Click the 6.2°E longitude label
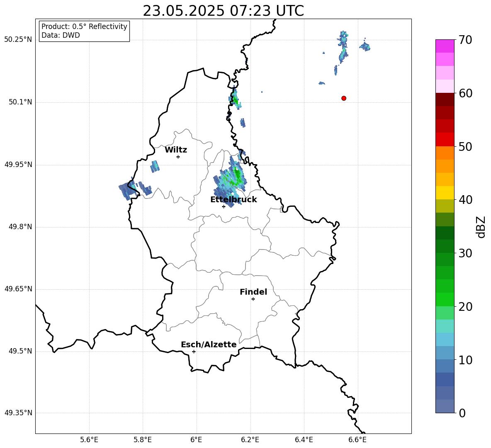Viewport: 491px width, 448px height. 250,440
